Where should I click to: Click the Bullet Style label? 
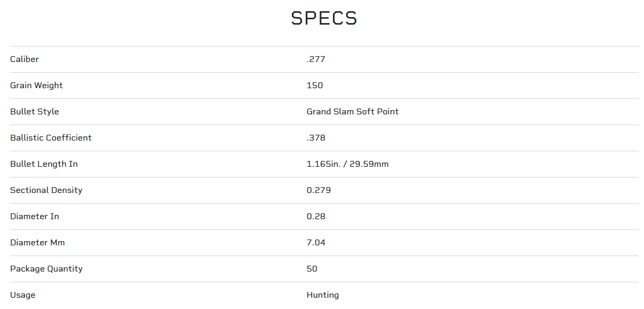34,112
